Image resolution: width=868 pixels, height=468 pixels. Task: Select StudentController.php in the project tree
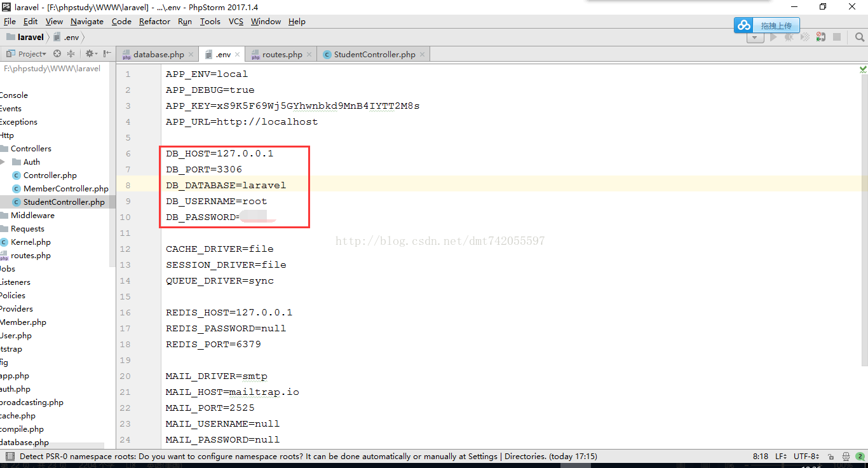pos(64,202)
